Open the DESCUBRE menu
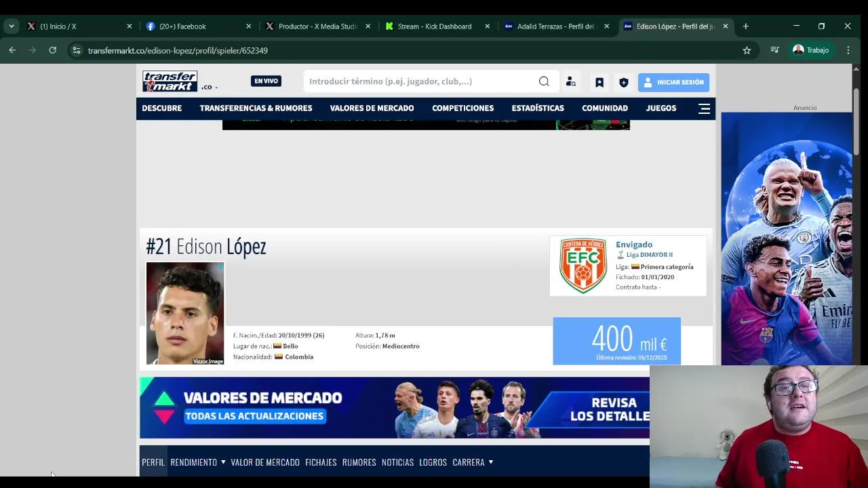 pyautogui.click(x=161, y=108)
